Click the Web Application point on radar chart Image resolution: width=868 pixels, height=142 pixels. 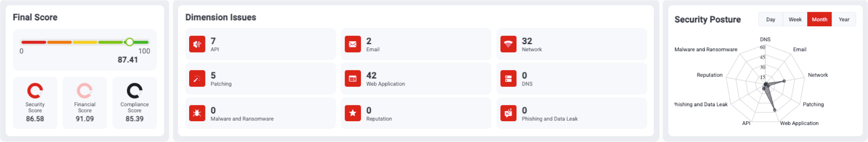[x=775, y=110]
